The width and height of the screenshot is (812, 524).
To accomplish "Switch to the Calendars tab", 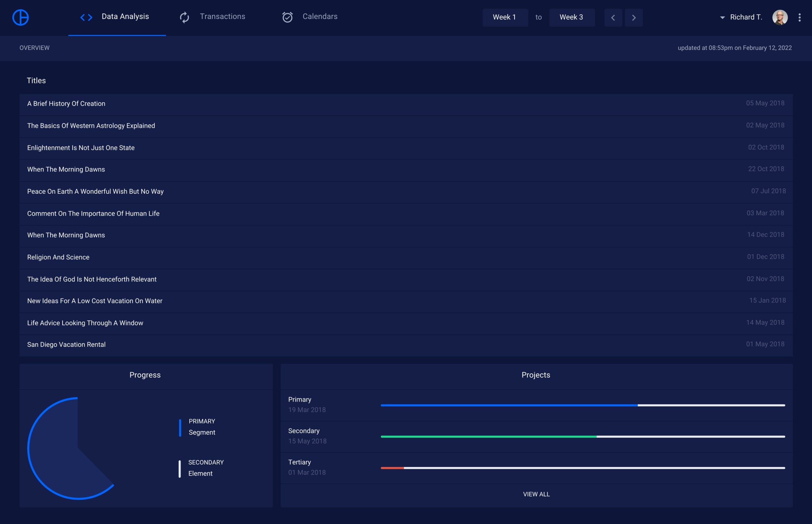I will (x=310, y=17).
